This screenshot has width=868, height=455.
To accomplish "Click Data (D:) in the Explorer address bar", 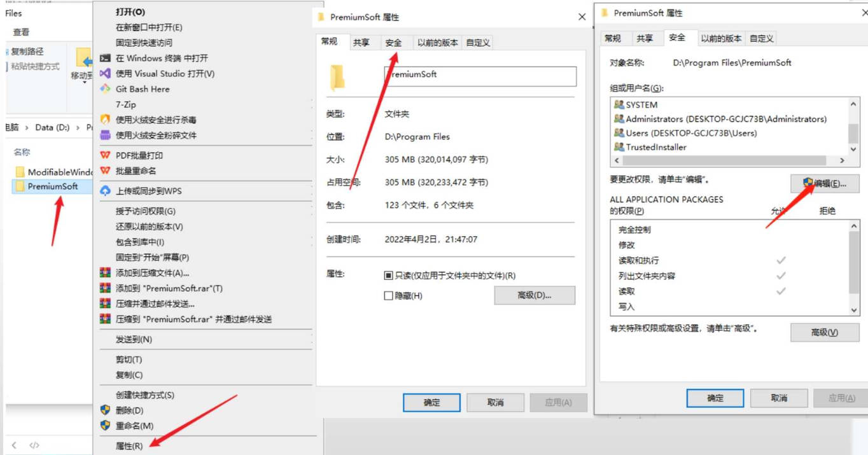I will click(52, 127).
